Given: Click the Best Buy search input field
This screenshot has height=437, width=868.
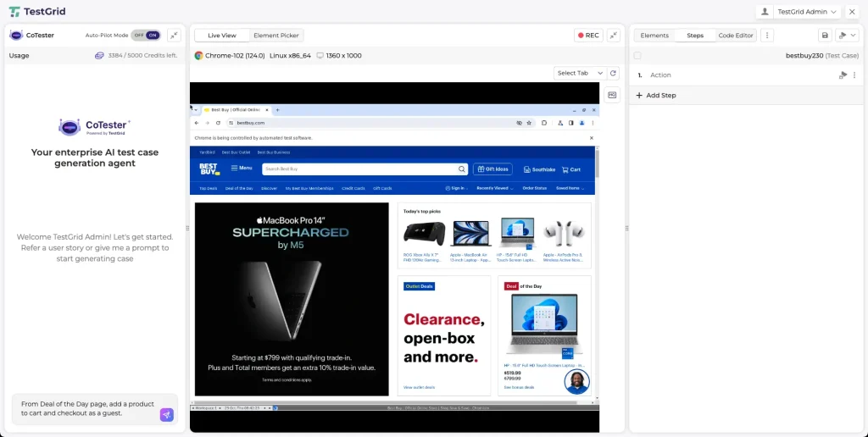Looking at the screenshot, I should pyautogui.click(x=360, y=169).
